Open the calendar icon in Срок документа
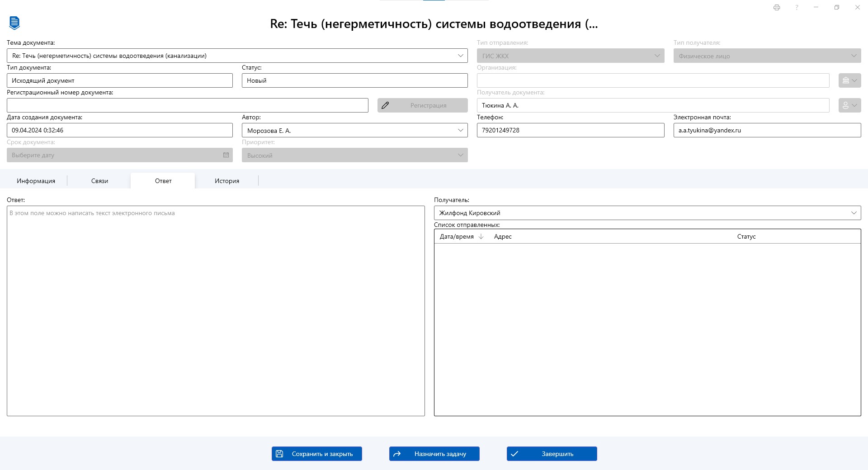The width and height of the screenshot is (868, 470). pos(226,155)
